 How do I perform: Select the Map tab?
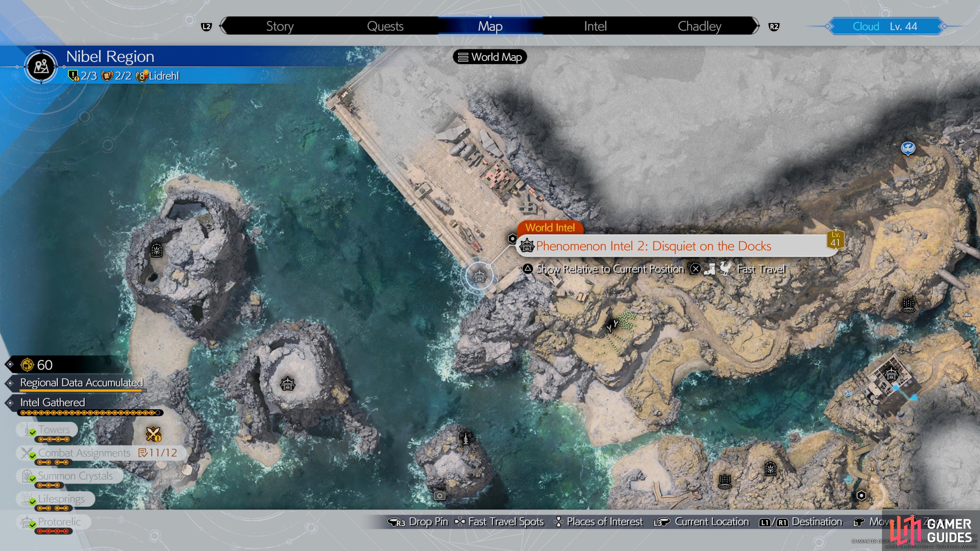coord(490,26)
